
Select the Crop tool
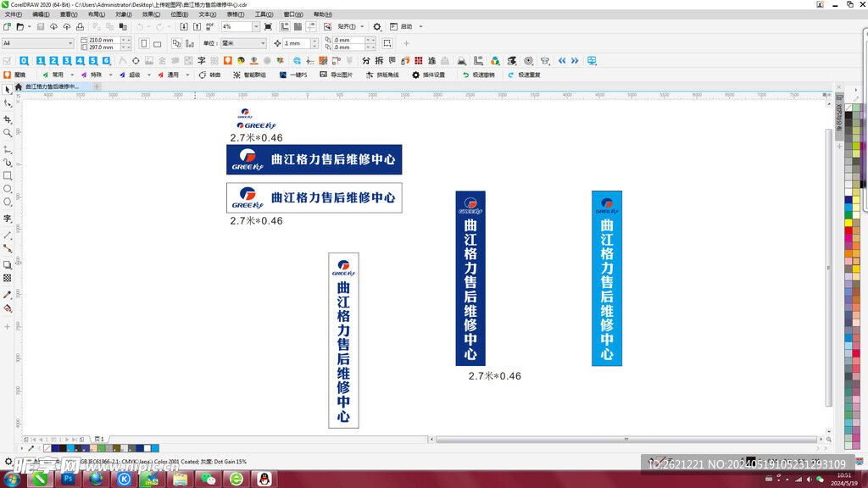tap(7, 119)
